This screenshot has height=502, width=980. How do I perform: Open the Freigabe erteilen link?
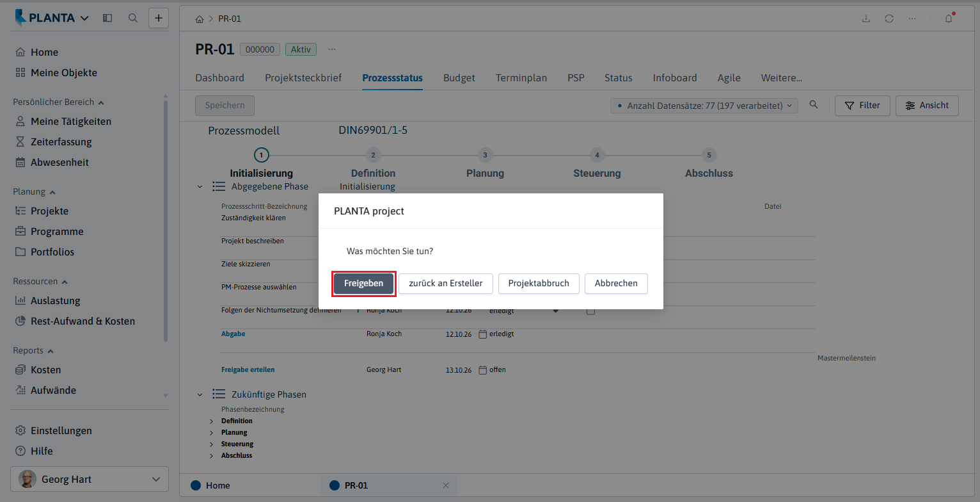pos(248,370)
